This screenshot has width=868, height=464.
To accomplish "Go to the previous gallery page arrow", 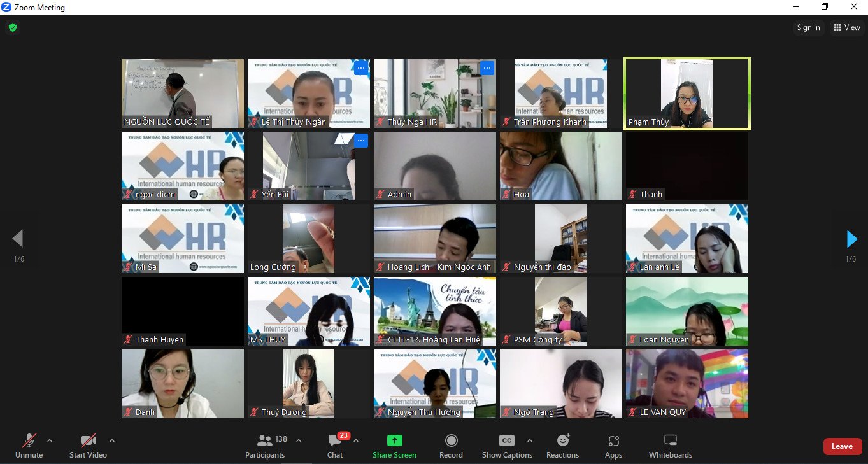I will (x=18, y=239).
